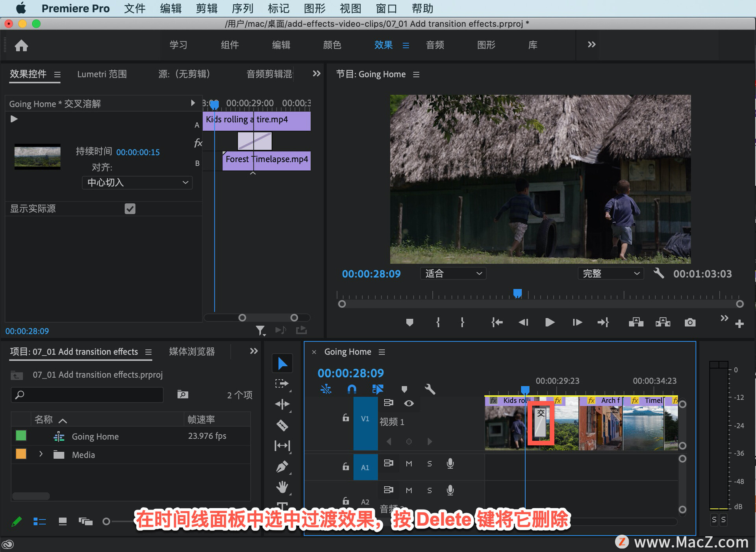This screenshot has width=756, height=552.
Task: Click the new bin from search icon
Action: click(183, 394)
